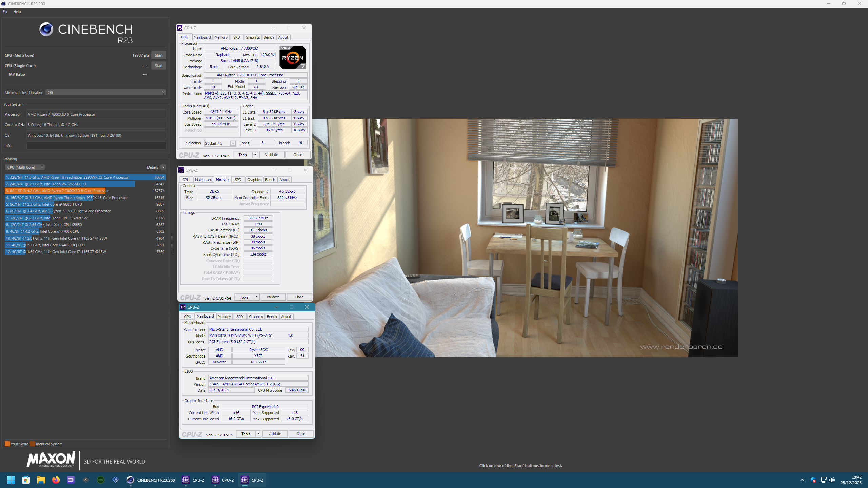Viewport: 868px width, 488px height.
Task: Open Bench tab in the top CPU-Z window
Action: (269, 37)
